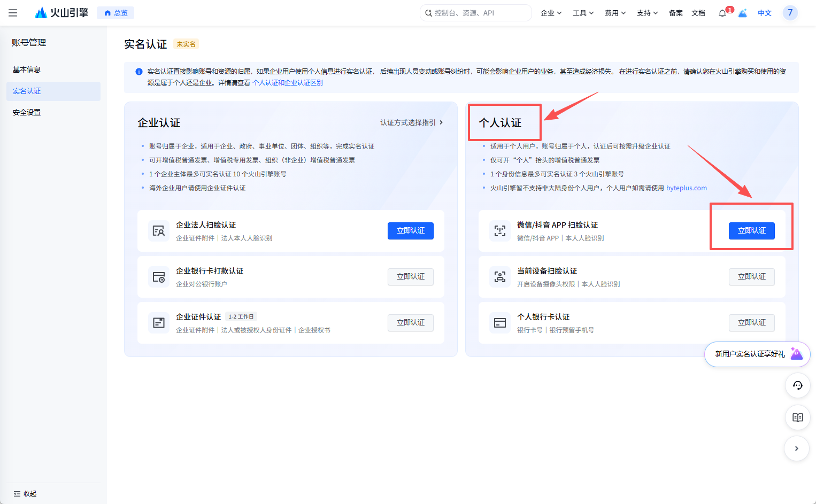Click the text 海外企业用户请使用企业证件认证

[197, 188]
